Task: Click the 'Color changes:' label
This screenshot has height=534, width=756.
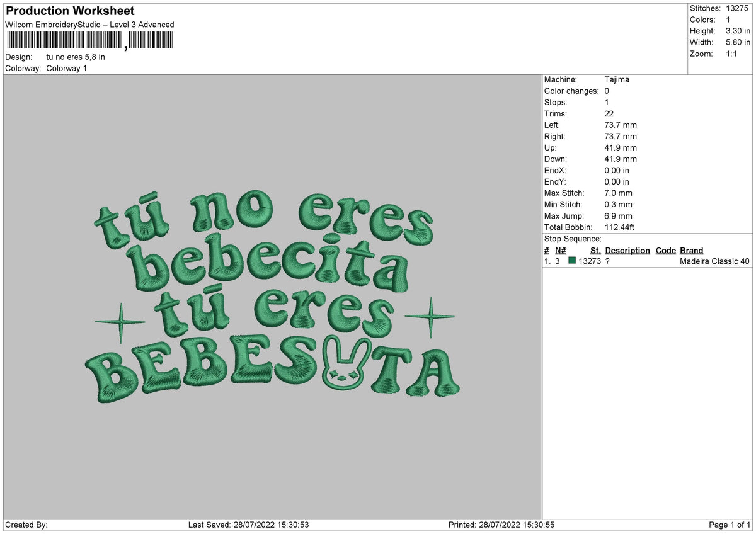Action: 571,91
